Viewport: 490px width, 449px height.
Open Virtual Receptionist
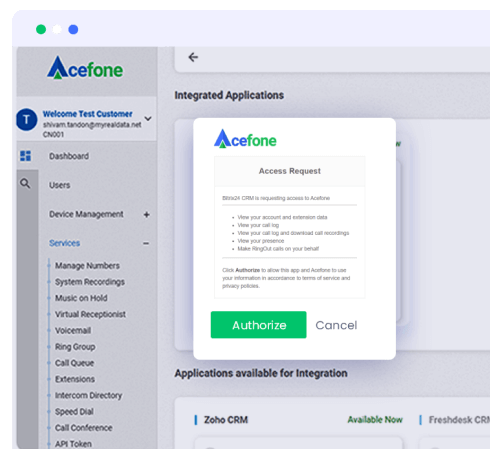90,314
